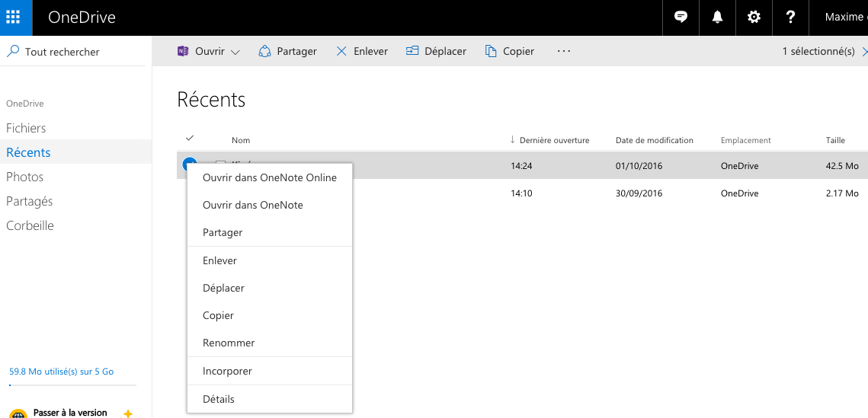868x418 pixels.
Task: Toggle the select-all checkmark in header
Action: [190, 138]
